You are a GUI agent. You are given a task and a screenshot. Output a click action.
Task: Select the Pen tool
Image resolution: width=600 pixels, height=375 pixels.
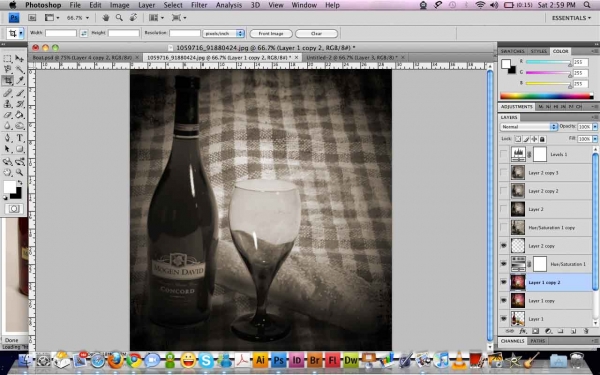[x=7, y=138]
